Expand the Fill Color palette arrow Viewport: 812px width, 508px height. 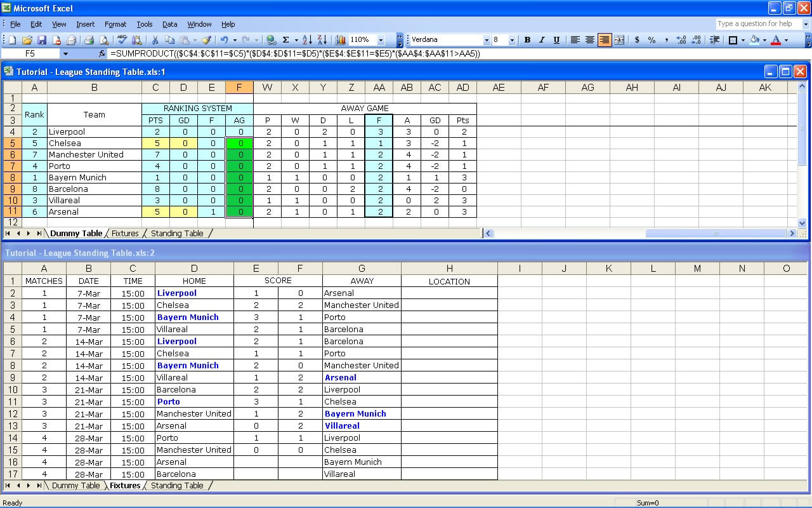764,40
